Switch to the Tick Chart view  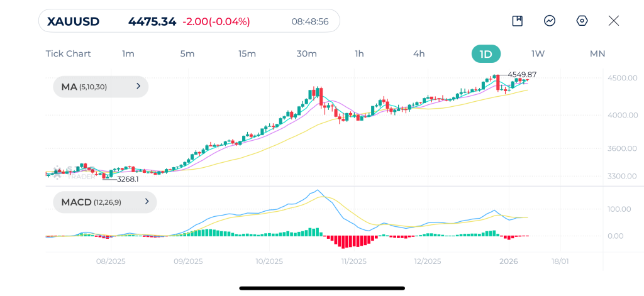pos(68,54)
